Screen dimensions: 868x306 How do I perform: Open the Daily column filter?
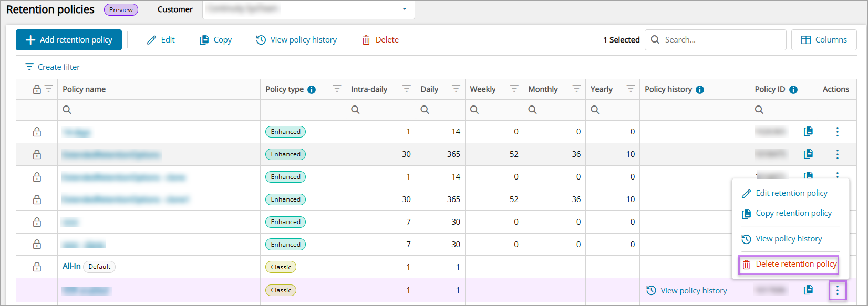pos(456,89)
